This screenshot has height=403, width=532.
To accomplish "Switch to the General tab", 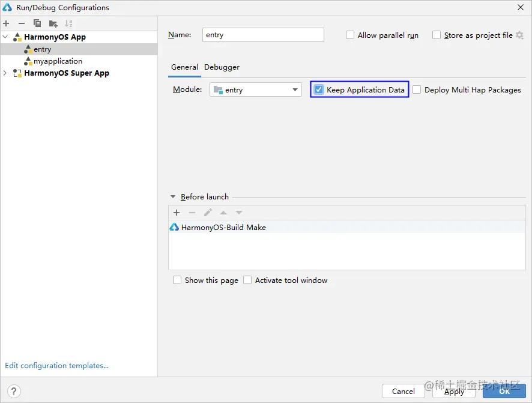I will (184, 67).
